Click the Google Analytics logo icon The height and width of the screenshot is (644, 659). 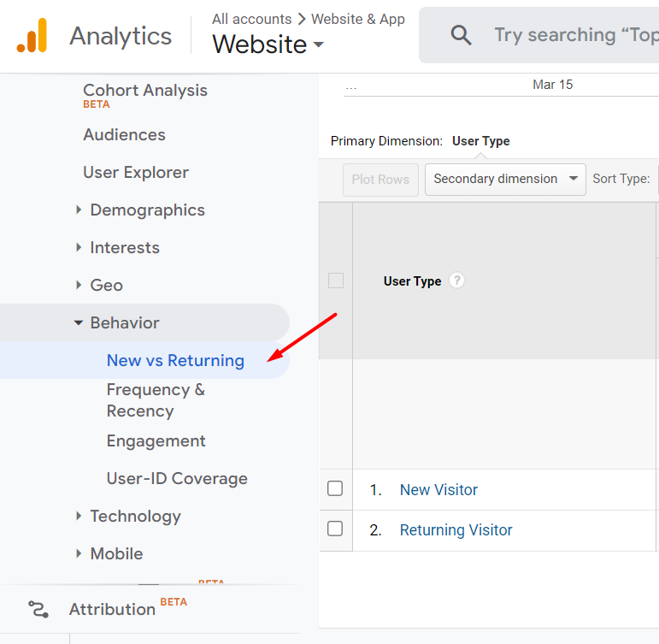coord(32,35)
